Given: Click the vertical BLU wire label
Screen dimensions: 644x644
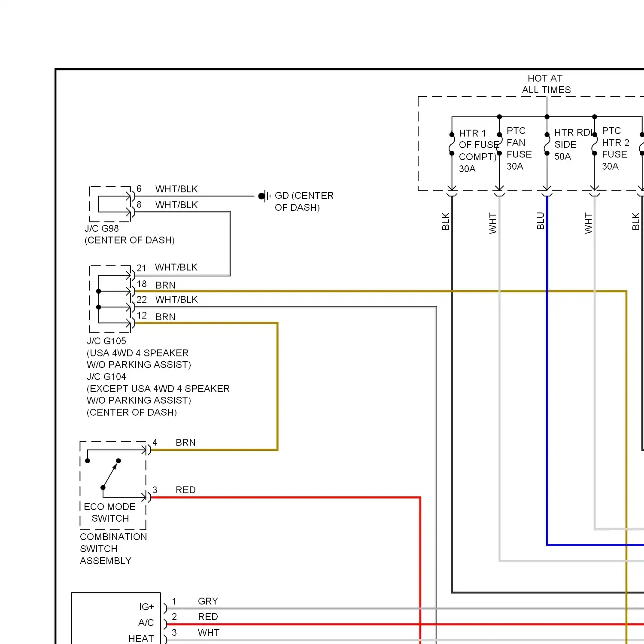Looking at the screenshot, I should point(541,221).
